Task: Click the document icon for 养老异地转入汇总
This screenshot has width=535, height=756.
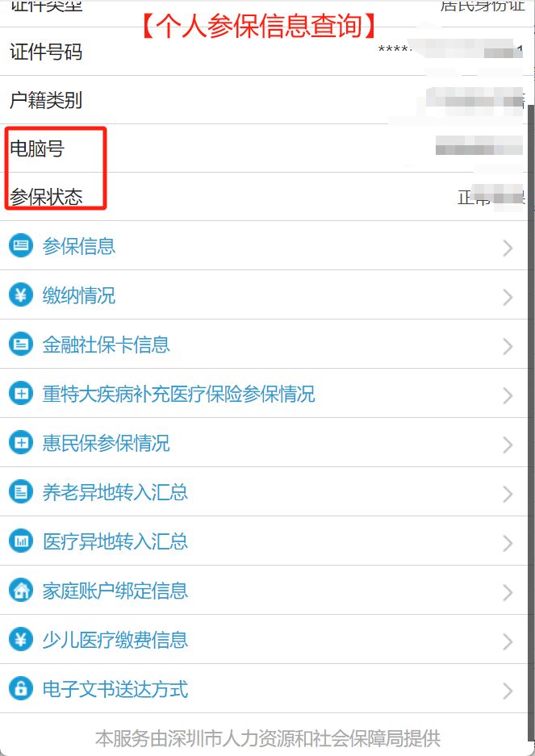Action: (x=21, y=492)
